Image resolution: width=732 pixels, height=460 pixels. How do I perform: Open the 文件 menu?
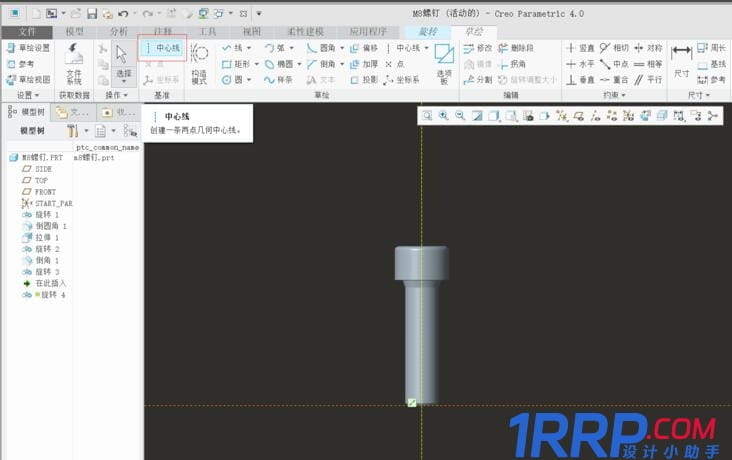point(27,32)
